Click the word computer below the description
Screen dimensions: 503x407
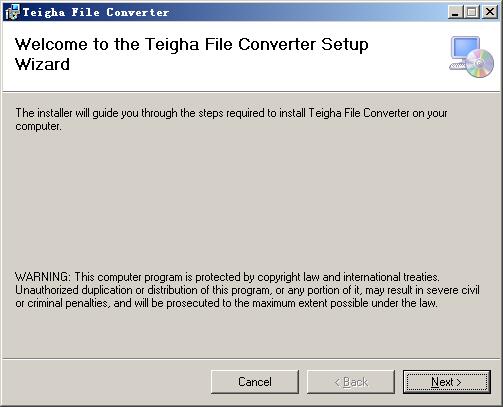pos(38,126)
